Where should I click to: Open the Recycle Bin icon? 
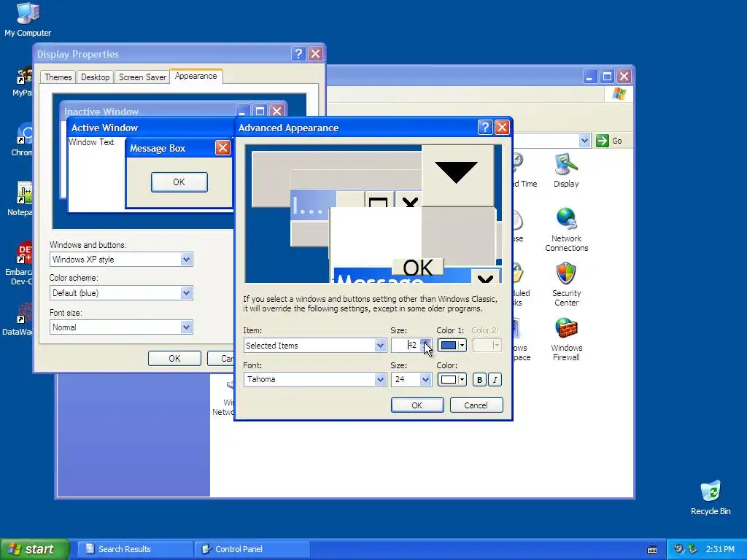click(711, 497)
